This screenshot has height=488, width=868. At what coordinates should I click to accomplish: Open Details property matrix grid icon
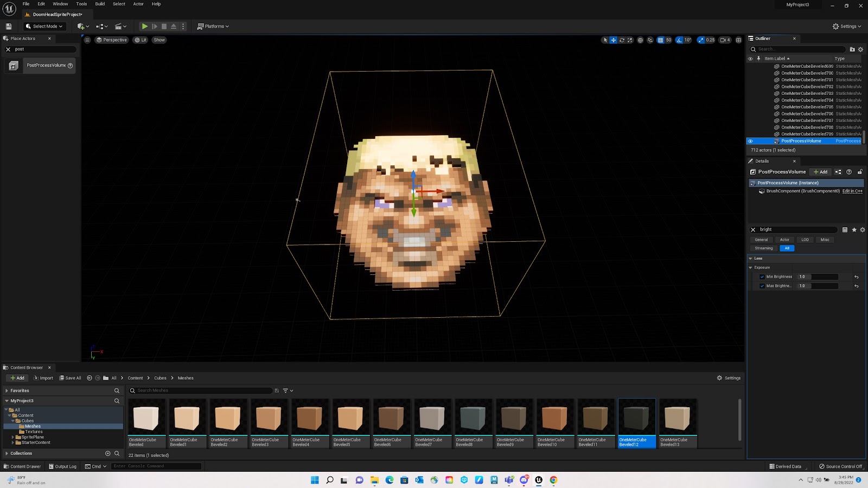(x=845, y=230)
